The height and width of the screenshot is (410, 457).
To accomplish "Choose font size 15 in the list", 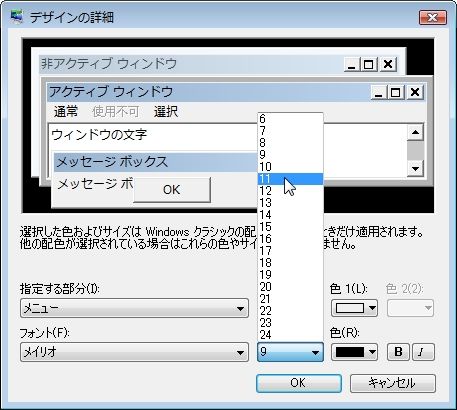I will coord(290,227).
